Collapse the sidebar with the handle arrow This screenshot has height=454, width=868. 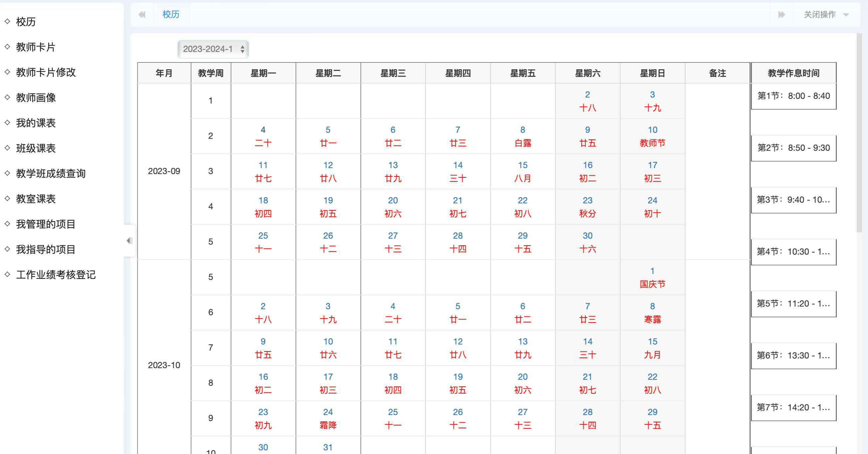[129, 241]
